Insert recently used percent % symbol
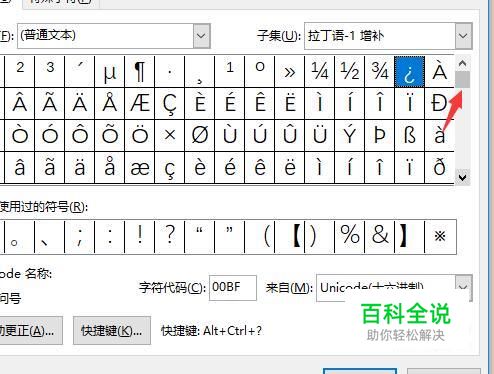Image resolution: width=494 pixels, height=374 pixels. 350,236
